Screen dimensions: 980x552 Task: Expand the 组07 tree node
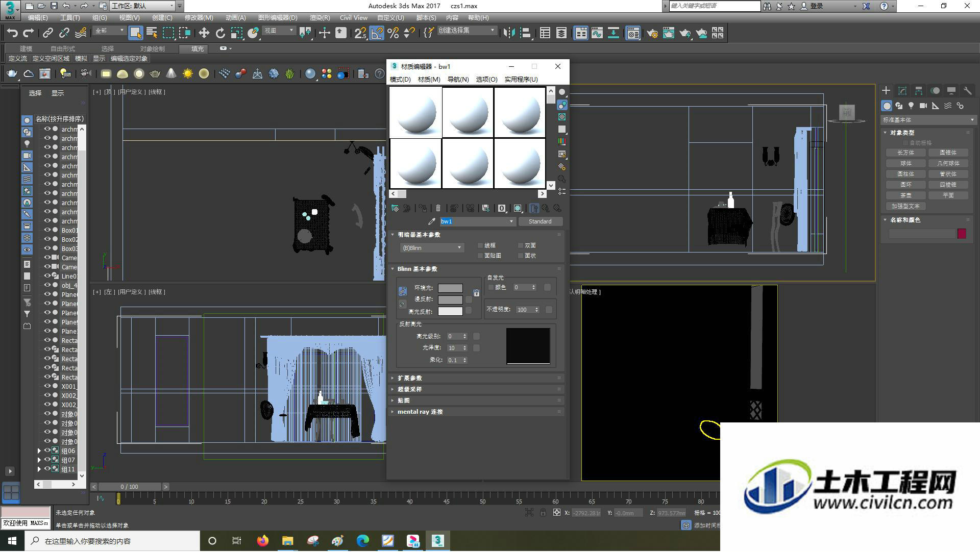[39, 460]
